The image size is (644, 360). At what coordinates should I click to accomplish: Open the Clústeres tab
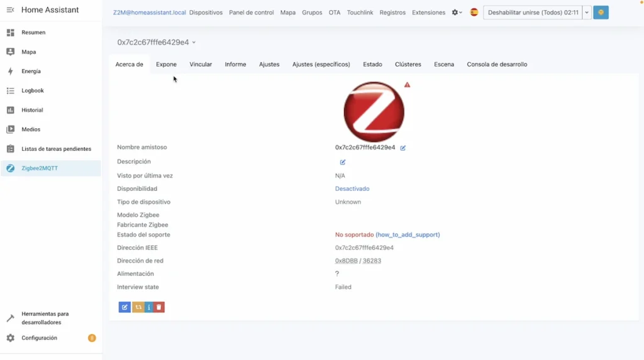(408, 64)
